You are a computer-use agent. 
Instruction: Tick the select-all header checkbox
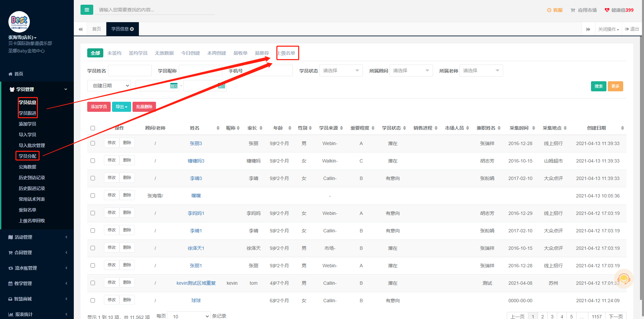(x=93, y=128)
